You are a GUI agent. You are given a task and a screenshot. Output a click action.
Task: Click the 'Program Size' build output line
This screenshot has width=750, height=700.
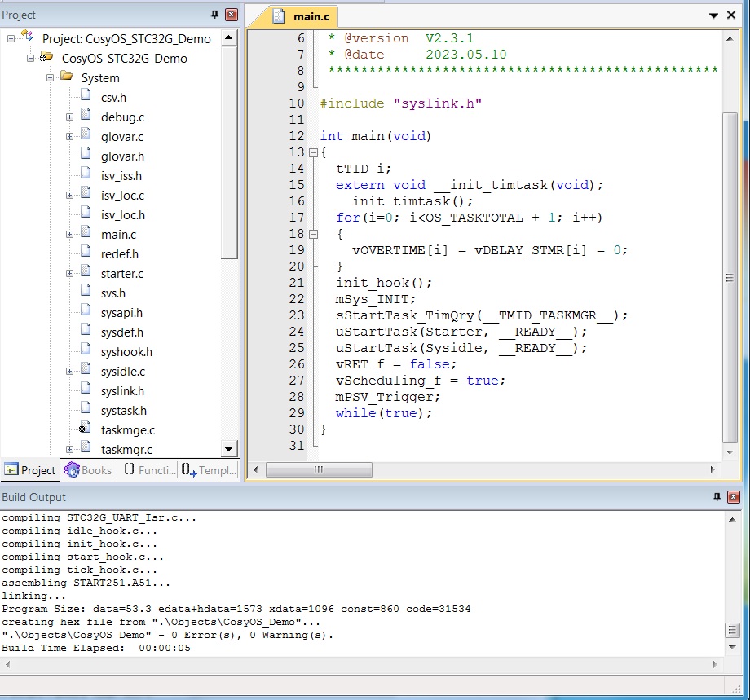click(x=236, y=610)
